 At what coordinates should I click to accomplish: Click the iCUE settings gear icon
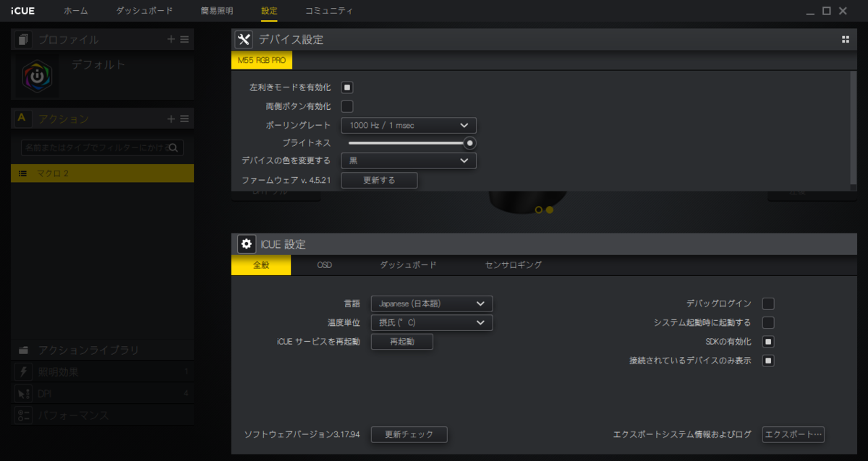(x=246, y=244)
